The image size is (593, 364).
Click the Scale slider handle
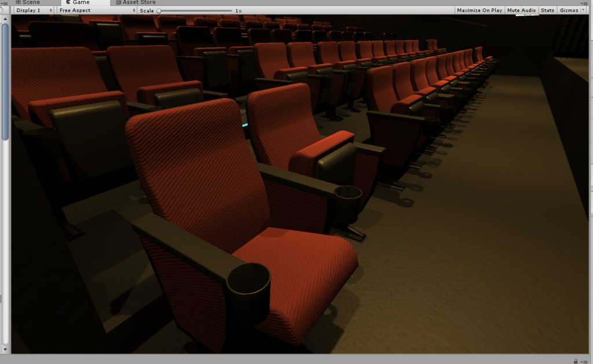pos(159,10)
